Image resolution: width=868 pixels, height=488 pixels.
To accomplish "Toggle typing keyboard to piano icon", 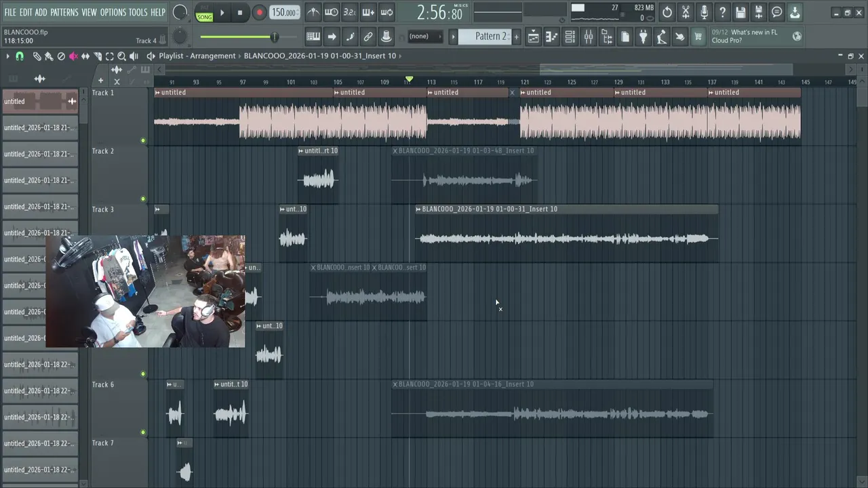I will coord(313,37).
